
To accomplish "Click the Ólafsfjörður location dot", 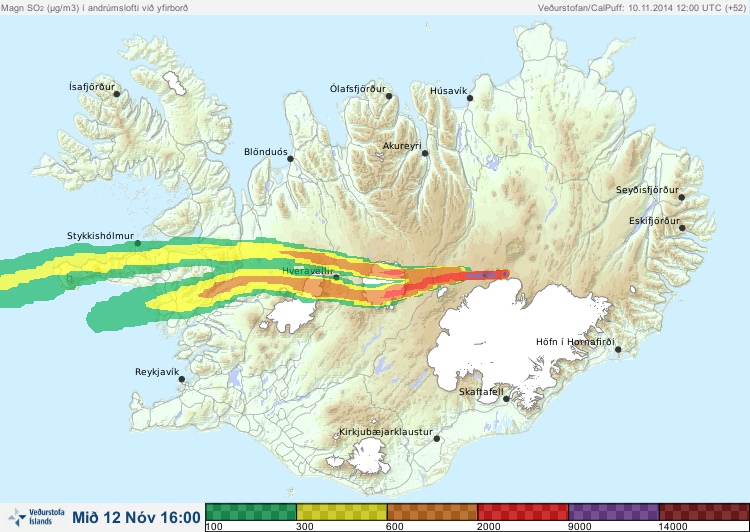I will pos(389,96).
